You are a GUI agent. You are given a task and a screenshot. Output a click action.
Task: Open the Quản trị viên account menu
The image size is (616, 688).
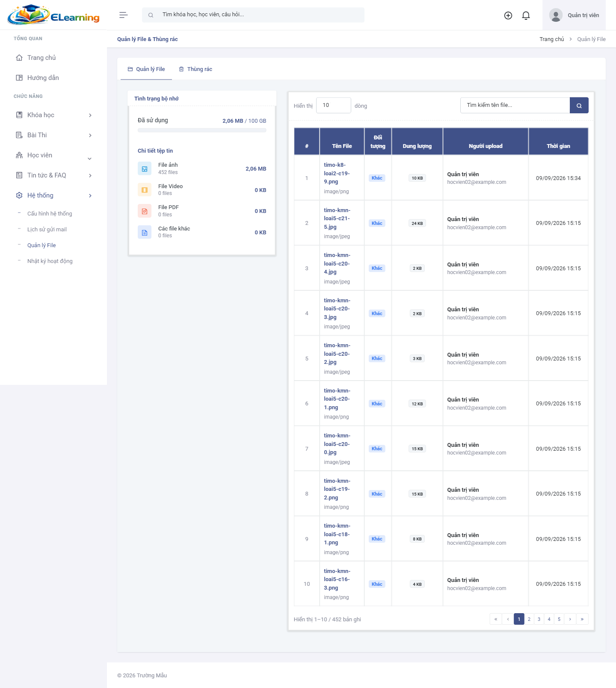(574, 15)
